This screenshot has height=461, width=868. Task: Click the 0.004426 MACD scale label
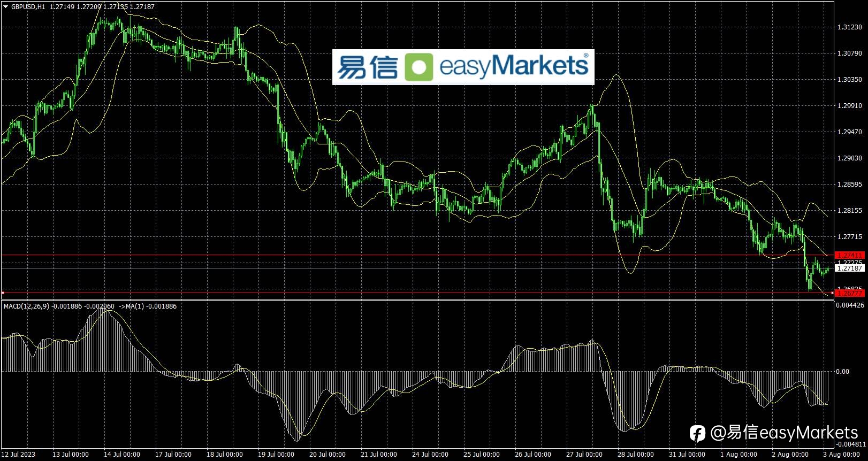[850, 305]
